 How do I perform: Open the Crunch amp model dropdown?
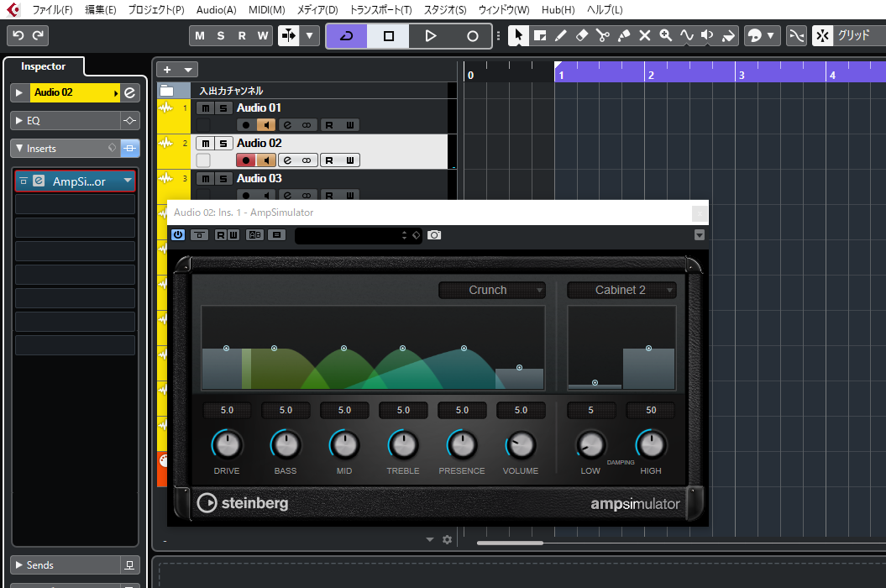point(491,290)
